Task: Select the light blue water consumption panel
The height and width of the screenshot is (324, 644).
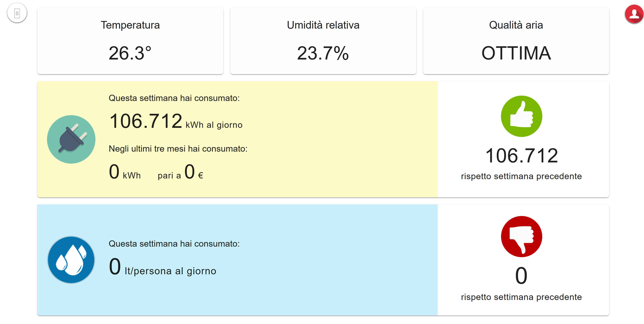Action: 237,260
